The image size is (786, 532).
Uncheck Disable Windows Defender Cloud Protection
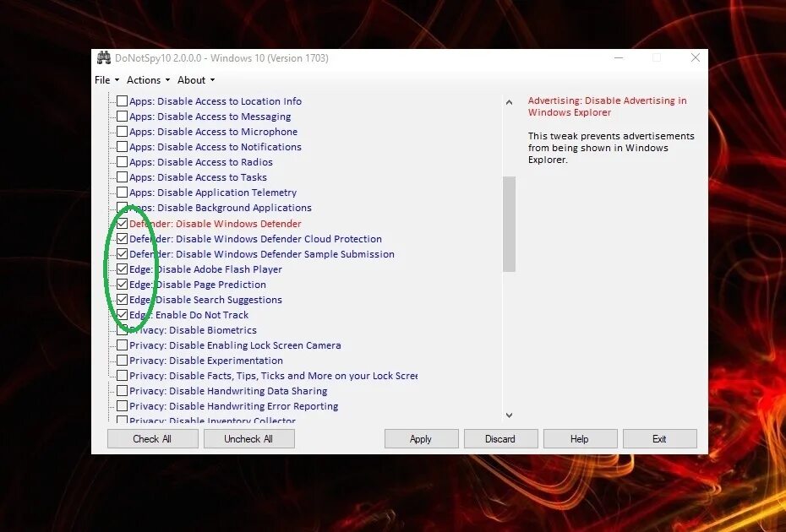123,238
